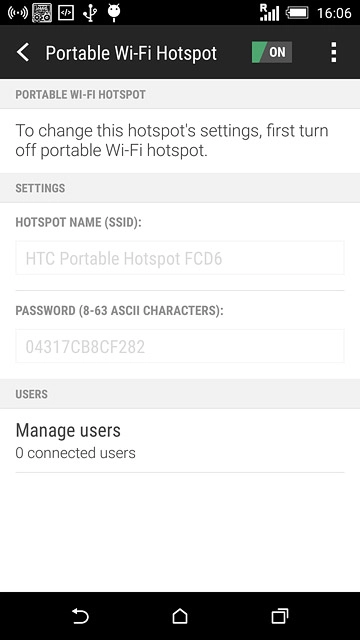Turn off the Portable Wi-Fi Hotspot switch
Screen dimensions: 360x640
pos(272,52)
